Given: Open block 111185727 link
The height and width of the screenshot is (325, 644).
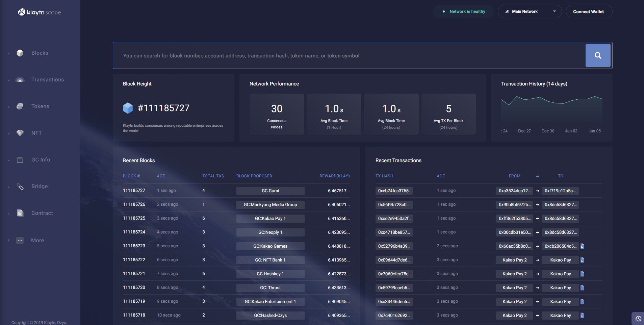Looking at the screenshot, I should 134,191.
